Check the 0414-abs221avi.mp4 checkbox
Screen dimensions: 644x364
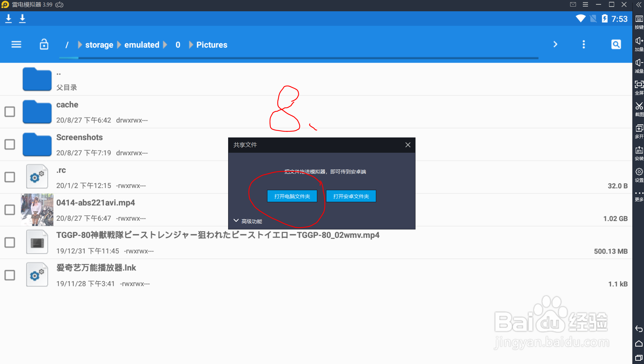[x=10, y=210]
